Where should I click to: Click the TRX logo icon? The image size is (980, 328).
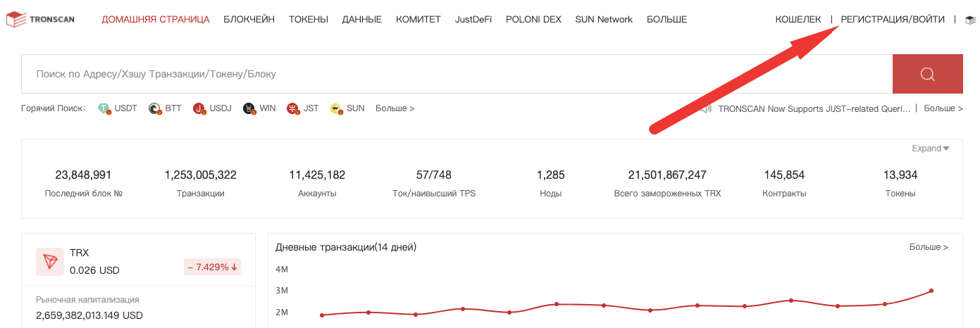(50, 262)
